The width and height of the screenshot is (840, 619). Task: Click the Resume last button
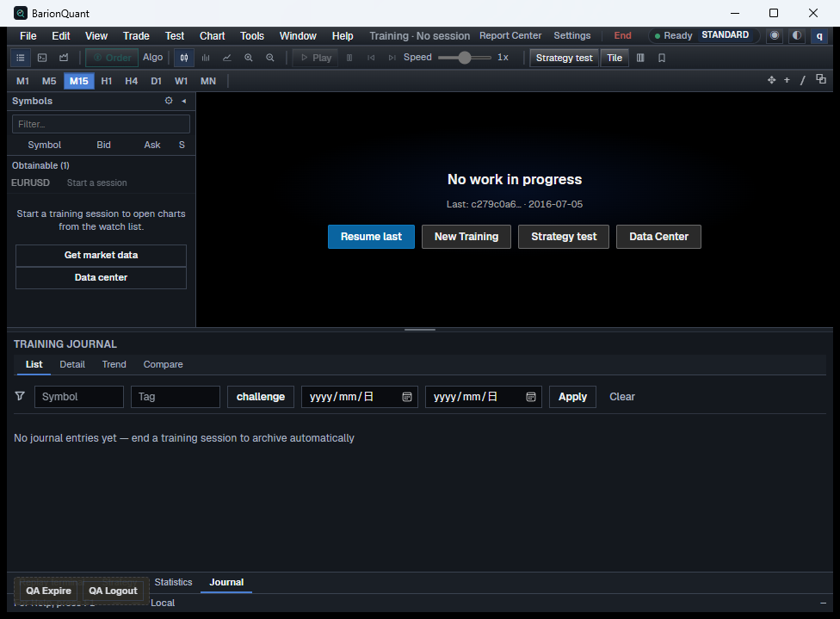[371, 237]
